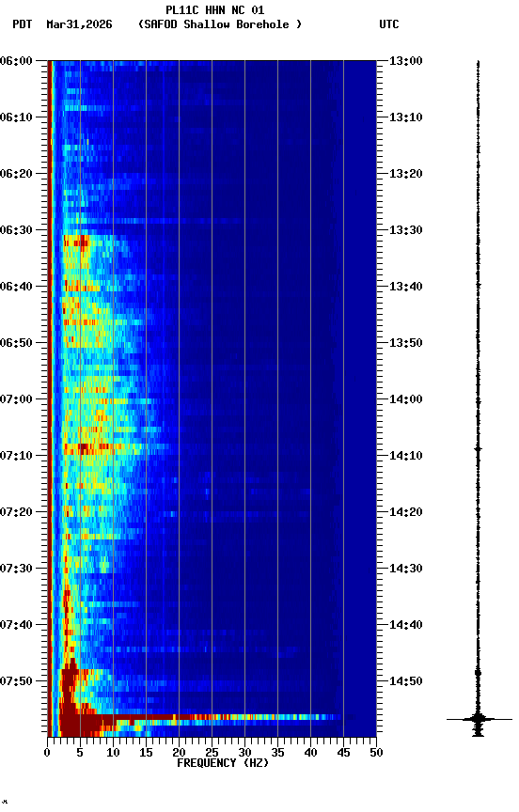Click the 13:00 UTC time label
This screenshot has height=812, width=519.
(406, 61)
